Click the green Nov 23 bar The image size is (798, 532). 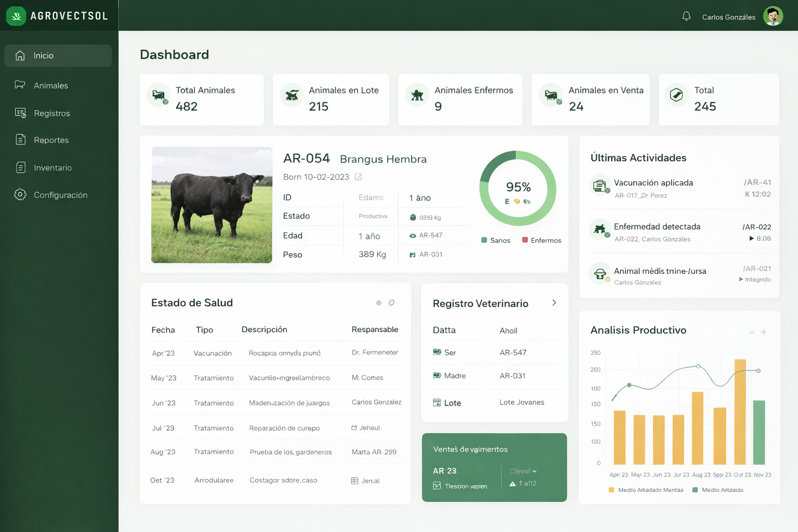tap(759, 432)
